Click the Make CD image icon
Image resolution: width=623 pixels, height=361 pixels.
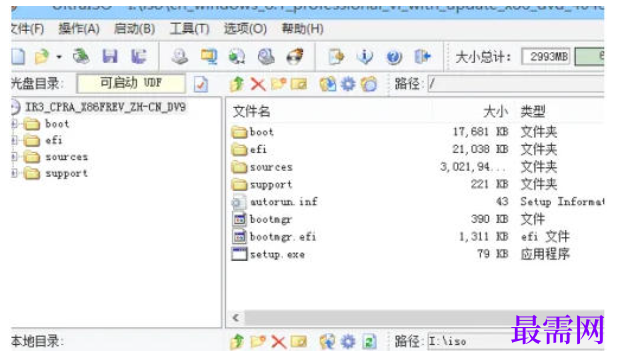(180, 56)
